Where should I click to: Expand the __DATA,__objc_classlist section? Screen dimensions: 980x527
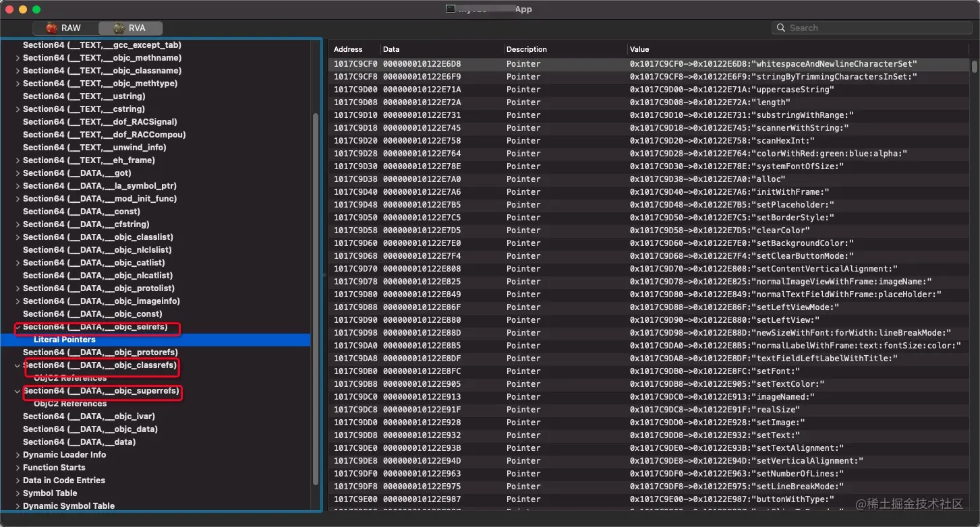pyautogui.click(x=18, y=237)
